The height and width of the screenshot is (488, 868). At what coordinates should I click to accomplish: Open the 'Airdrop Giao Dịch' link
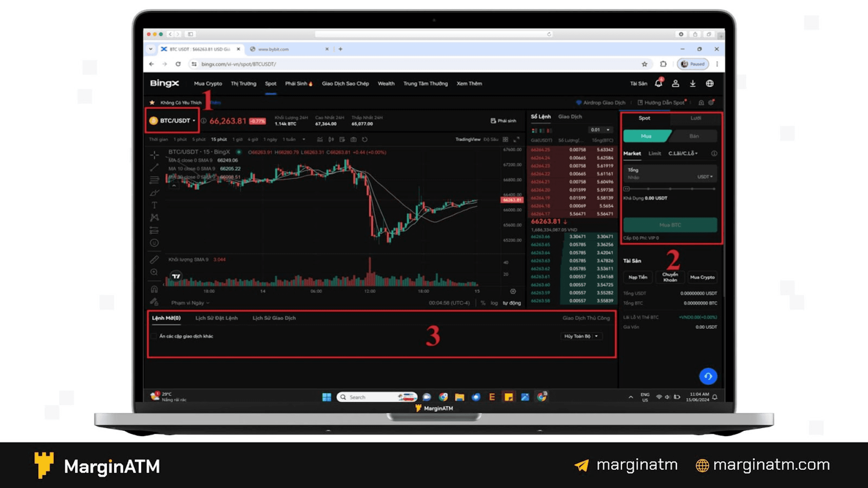(x=600, y=102)
